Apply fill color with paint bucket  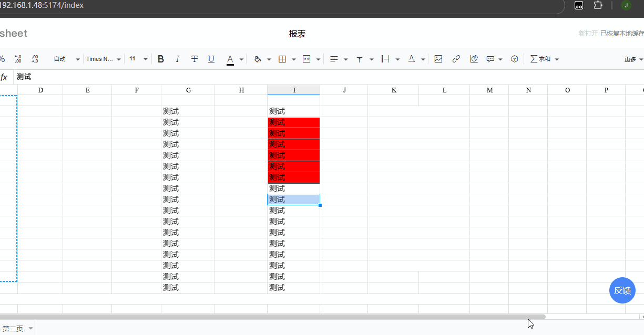point(257,59)
